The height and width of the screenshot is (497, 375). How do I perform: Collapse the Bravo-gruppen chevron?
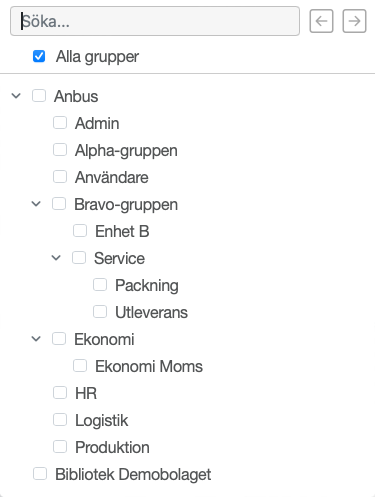[36, 204]
